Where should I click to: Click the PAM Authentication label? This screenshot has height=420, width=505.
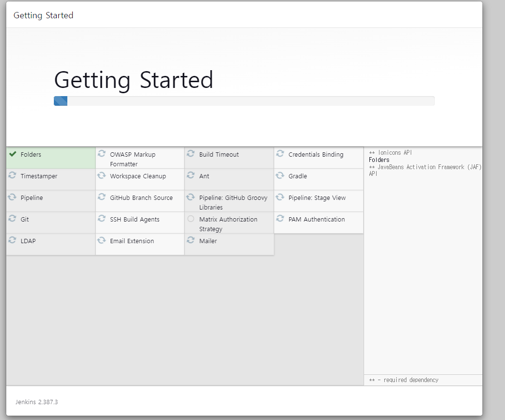click(x=316, y=219)
